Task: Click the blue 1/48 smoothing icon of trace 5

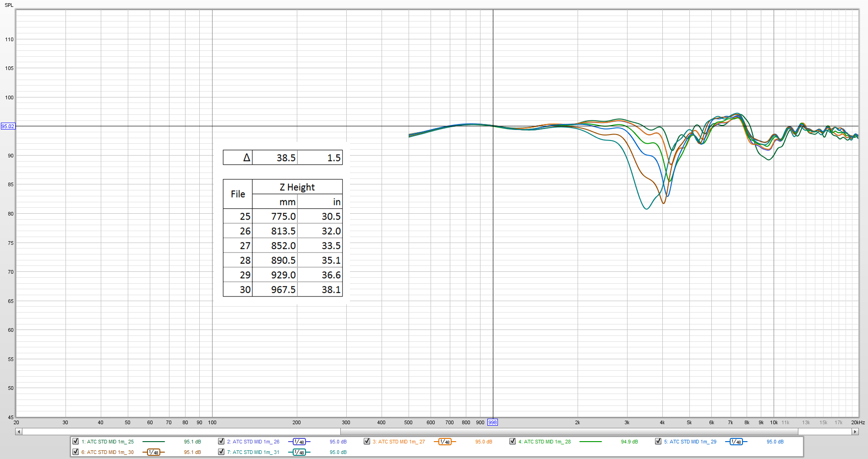Action: [736, 442]
